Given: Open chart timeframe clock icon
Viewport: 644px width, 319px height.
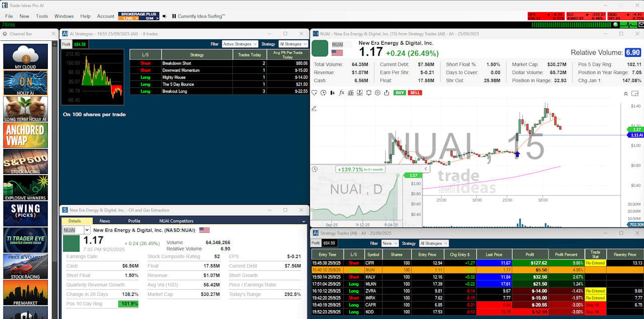Looking at the screenshot, I should pos(324,93).
